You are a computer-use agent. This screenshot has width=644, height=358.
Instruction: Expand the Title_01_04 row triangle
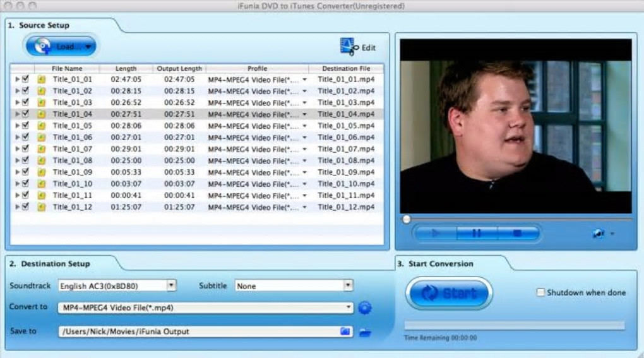(17, 114)
